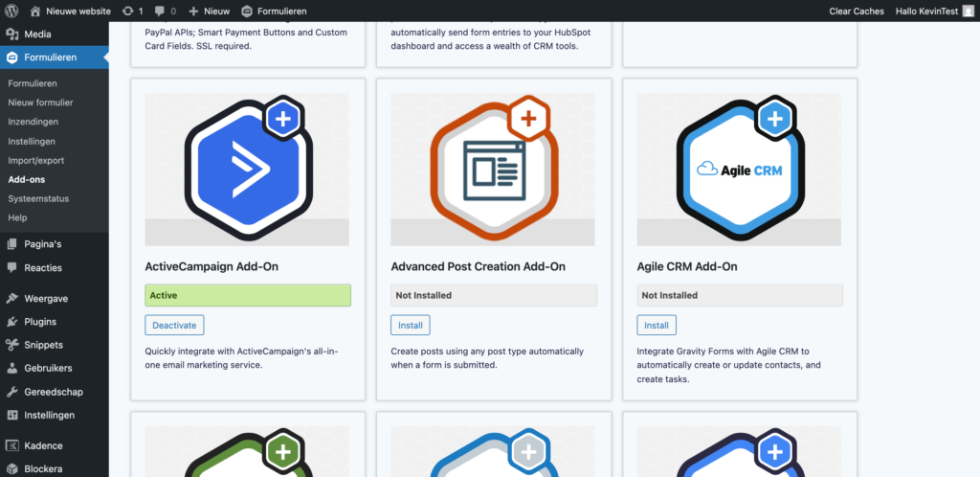Open Help submenu item

[x=17, y=218]
